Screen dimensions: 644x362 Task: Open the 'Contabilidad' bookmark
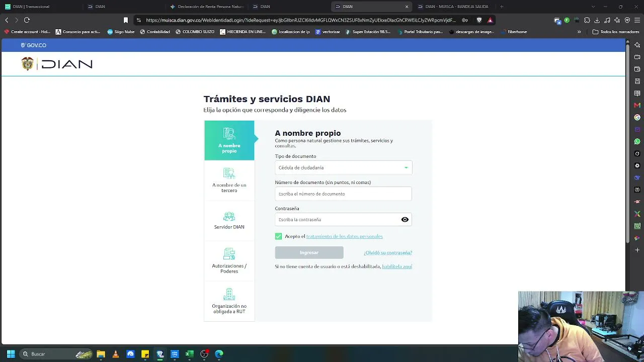[x=155, y=32]
